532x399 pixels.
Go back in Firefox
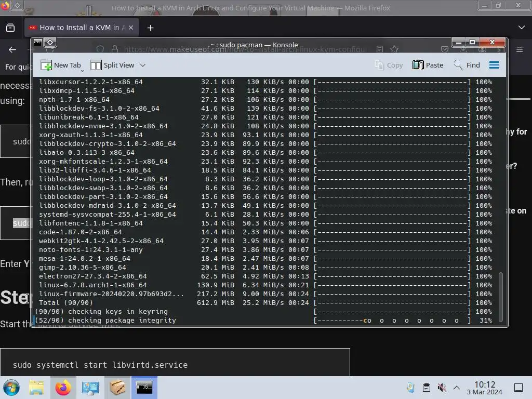click(12, 49)
